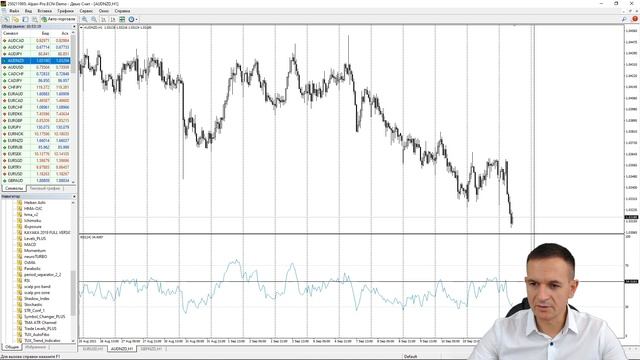Toggle the chart shift icon
The image size is (640, 360).
[113, 19]
